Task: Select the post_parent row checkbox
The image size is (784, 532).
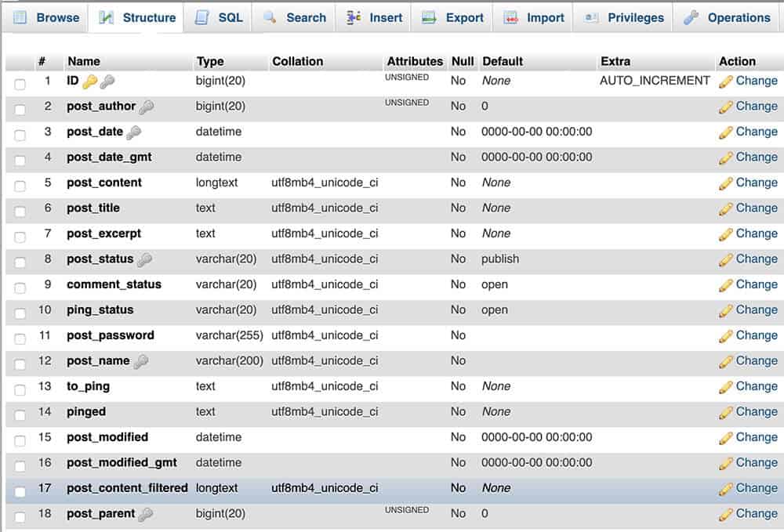Action: pyautogui.click(x=20, y=517)
